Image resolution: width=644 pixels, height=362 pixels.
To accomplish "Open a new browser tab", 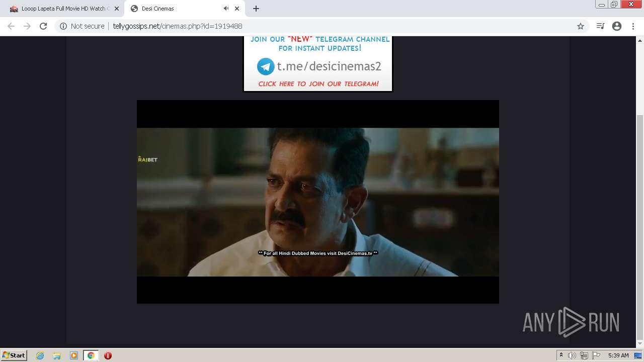I will 256,9.
